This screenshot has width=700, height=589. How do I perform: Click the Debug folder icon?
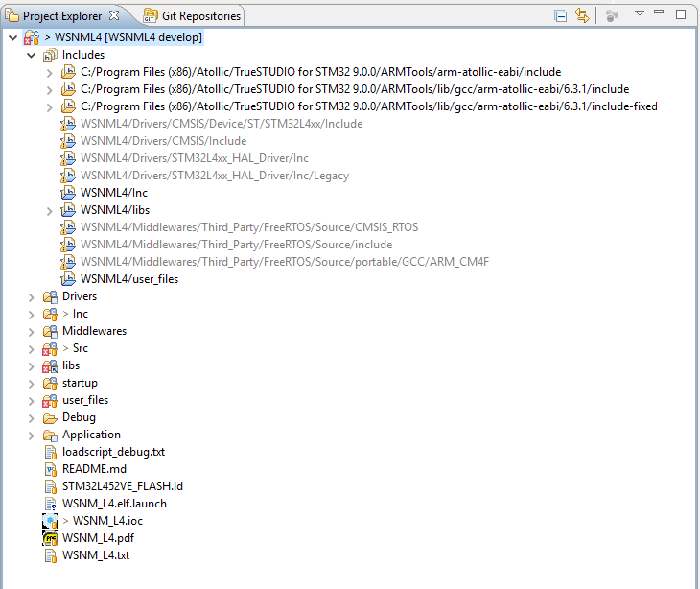click(50, 418)
